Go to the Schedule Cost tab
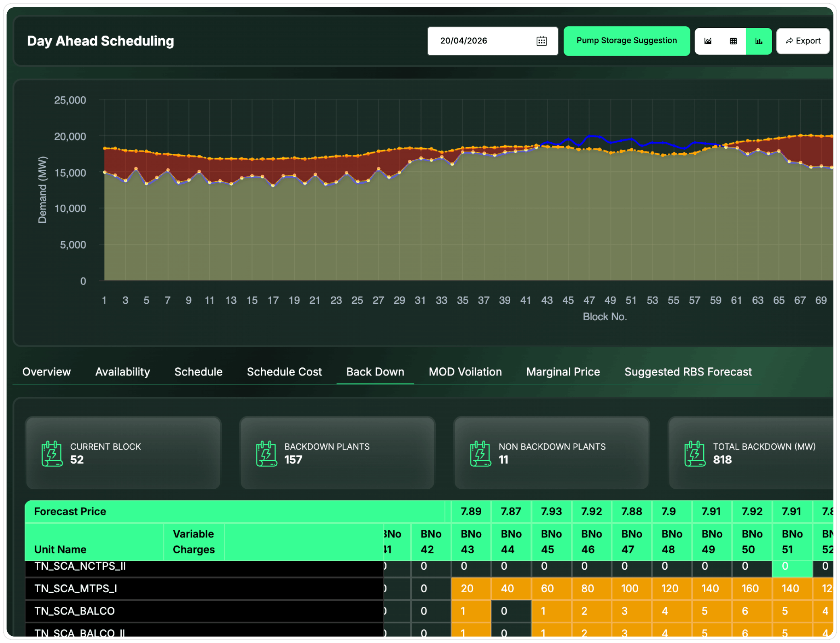The height and width of the screenshot is (643, 840). pyautogui.click(x=284, y=371)
